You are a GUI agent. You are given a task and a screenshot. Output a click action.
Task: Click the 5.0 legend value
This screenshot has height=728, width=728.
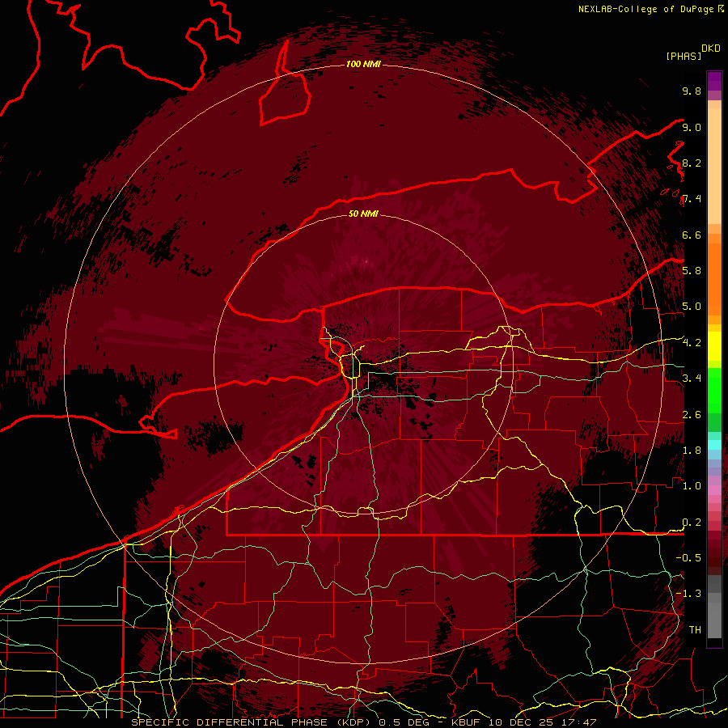[692, 307]
